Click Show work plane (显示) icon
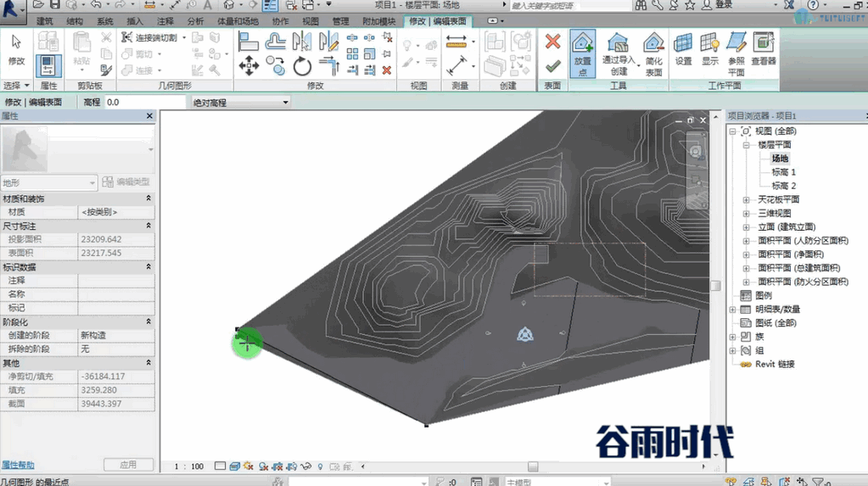 (709, 48)
